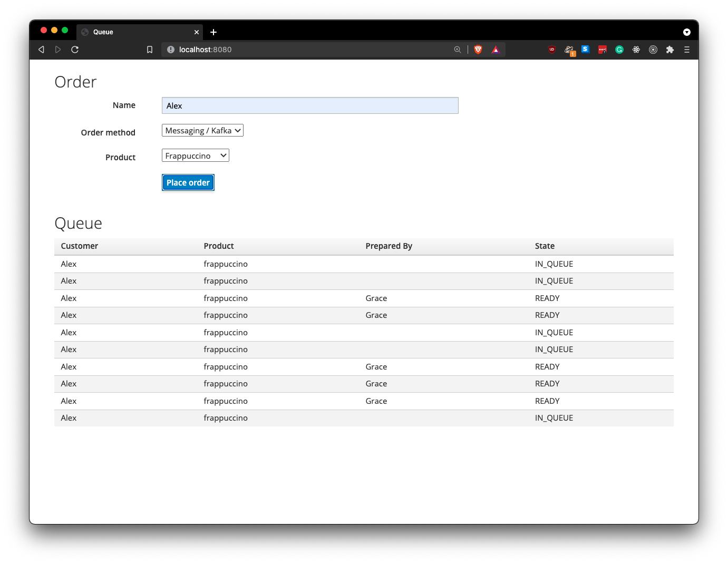Click the React Developer Tools icon
Image resolution: width=728 pixels, height=563 pixels.
coord(636,50)
